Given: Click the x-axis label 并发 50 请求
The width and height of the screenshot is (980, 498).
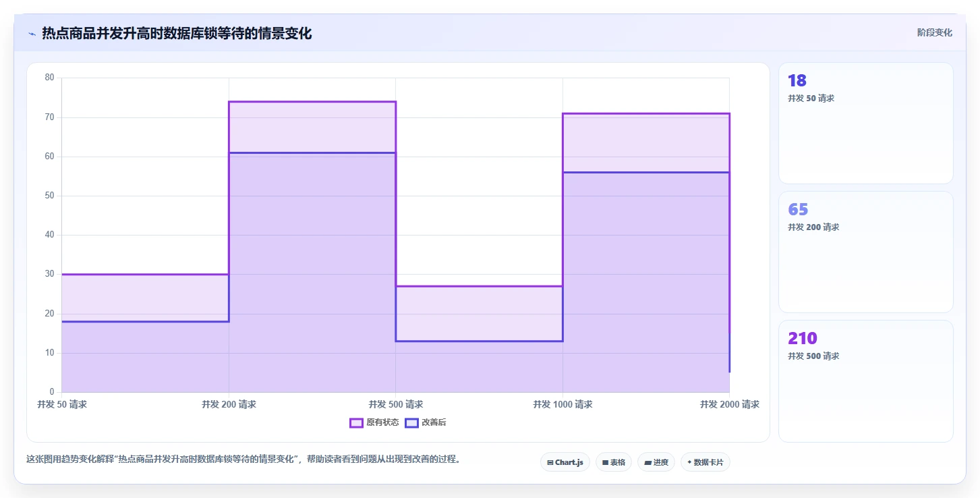Looking at the screenshot, I should click(62, 404).
